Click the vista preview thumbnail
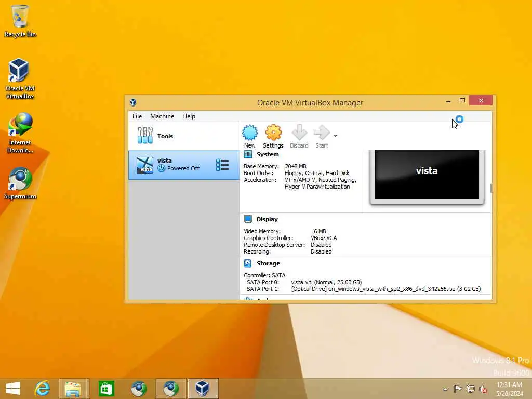 click(x=427, y=176)
